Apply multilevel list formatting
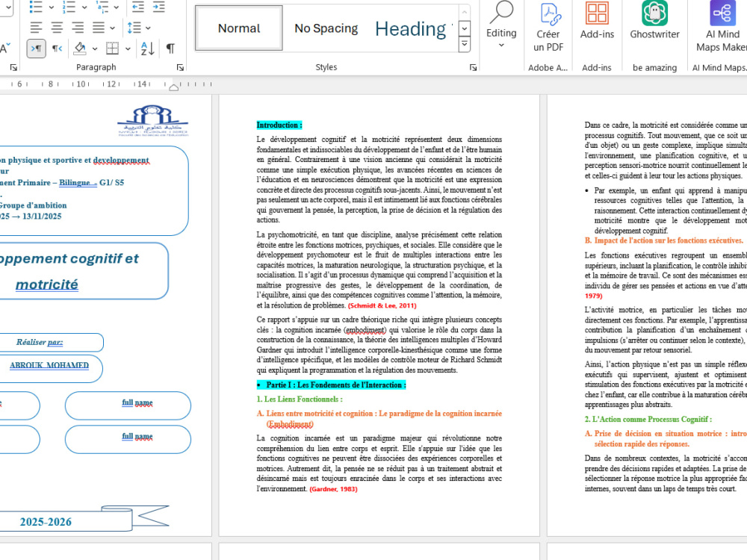 coord(102,7)
